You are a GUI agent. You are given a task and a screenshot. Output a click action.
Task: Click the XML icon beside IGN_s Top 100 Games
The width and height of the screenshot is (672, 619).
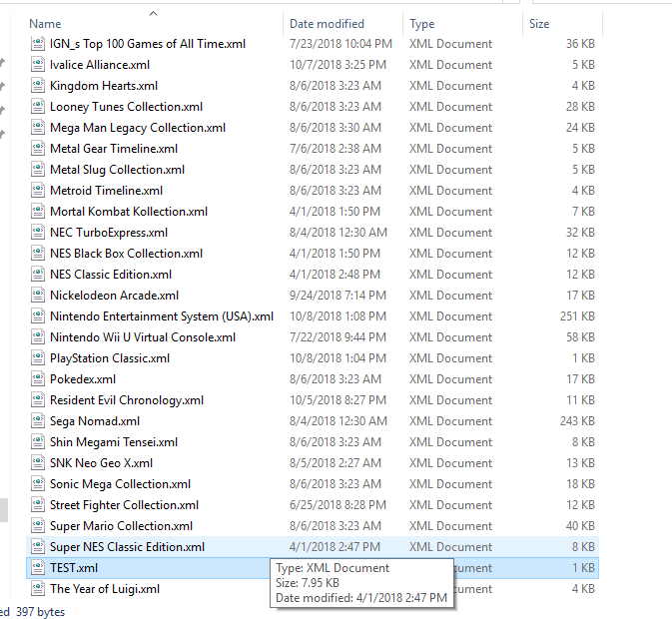pyautogui.click(x=38, y=44)
